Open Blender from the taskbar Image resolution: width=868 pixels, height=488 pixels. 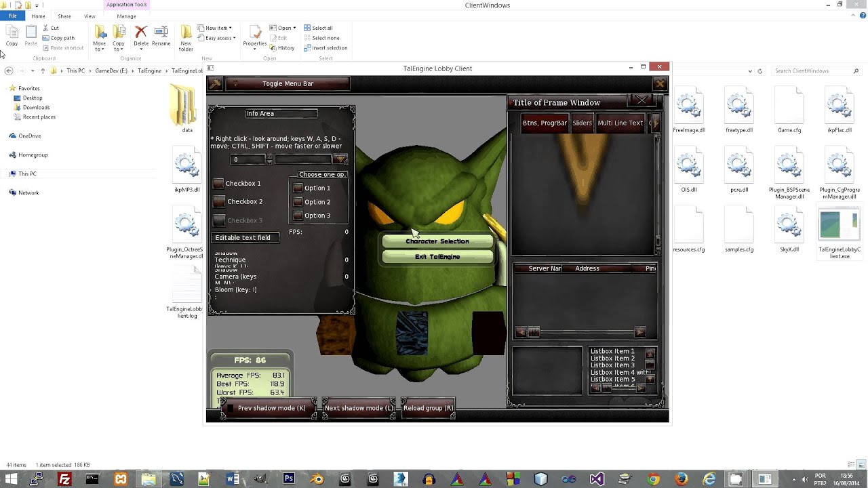point(317,479)
